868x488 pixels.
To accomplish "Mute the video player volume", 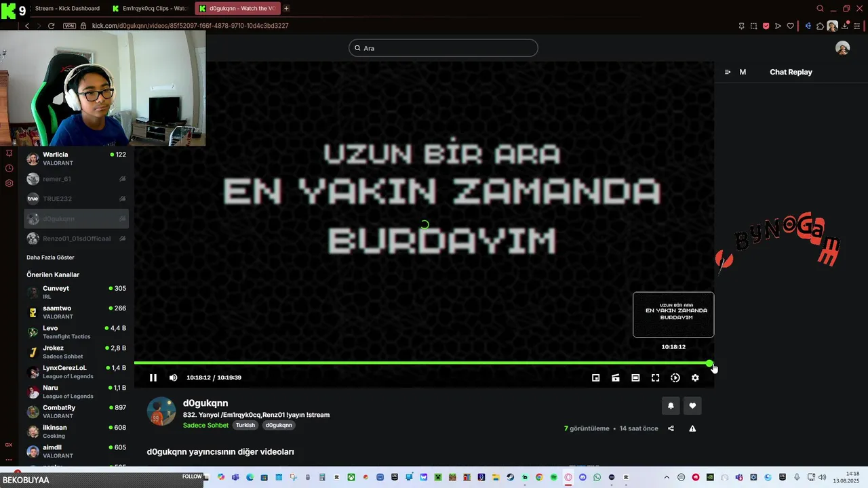I will 173,378.
